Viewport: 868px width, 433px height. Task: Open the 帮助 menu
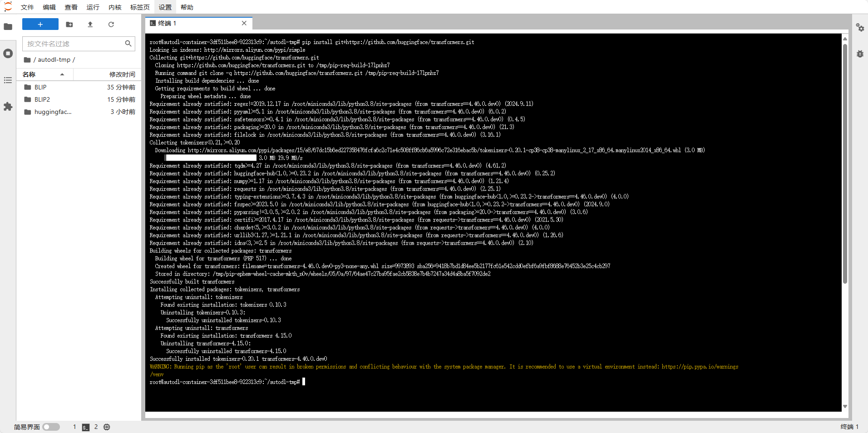187,7
